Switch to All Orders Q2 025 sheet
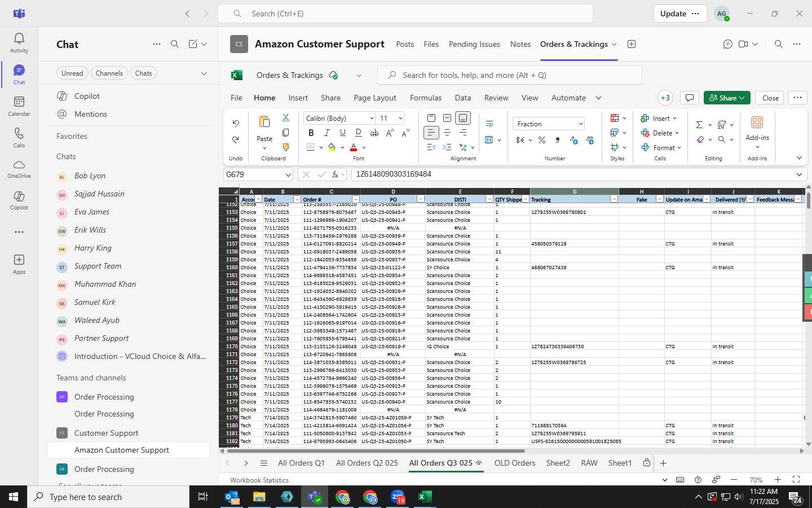 (x=367, y=463)
